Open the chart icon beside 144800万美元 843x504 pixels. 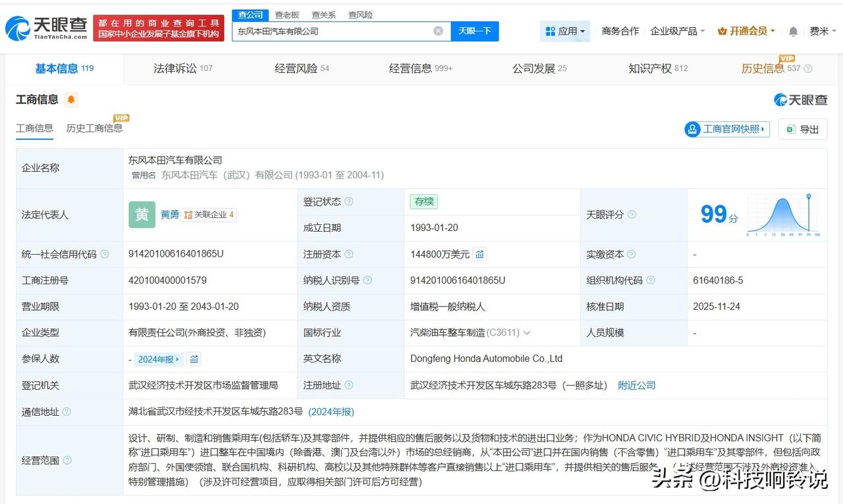coord(479,254)
